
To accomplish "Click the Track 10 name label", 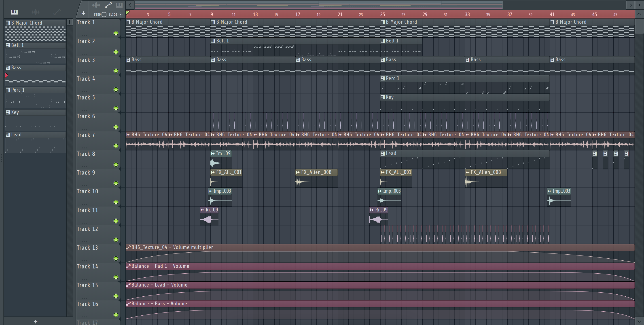I will pyautogui.click(x=87, y=191).
